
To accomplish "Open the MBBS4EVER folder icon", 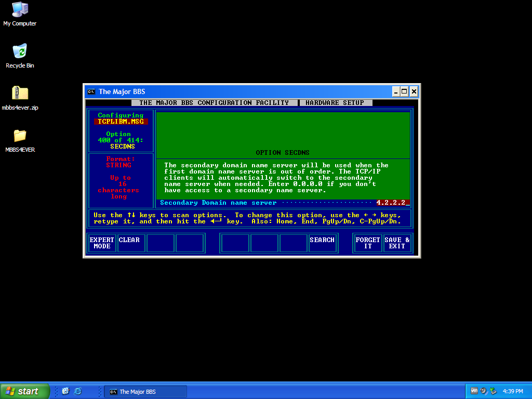I will 20,136.
